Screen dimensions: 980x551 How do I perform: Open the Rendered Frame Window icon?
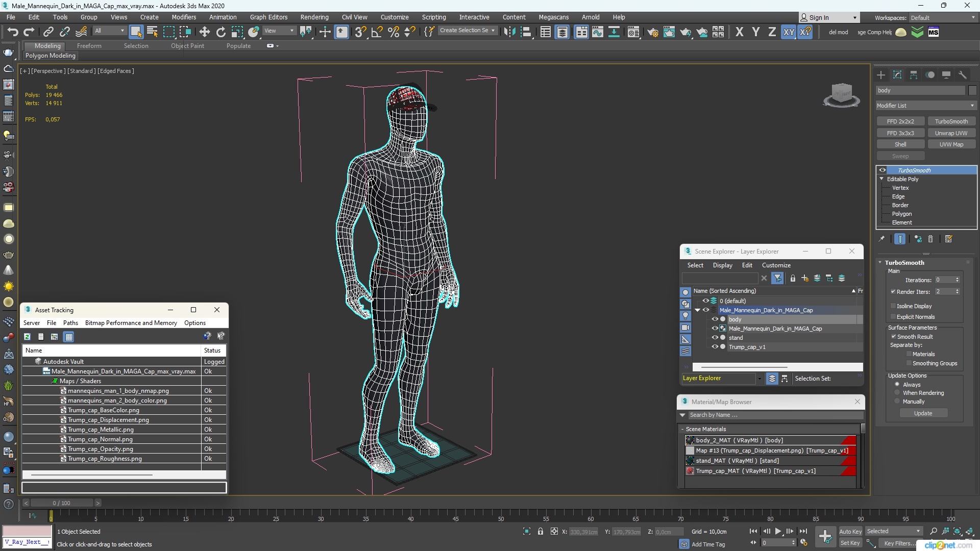(x=669, y=32)
